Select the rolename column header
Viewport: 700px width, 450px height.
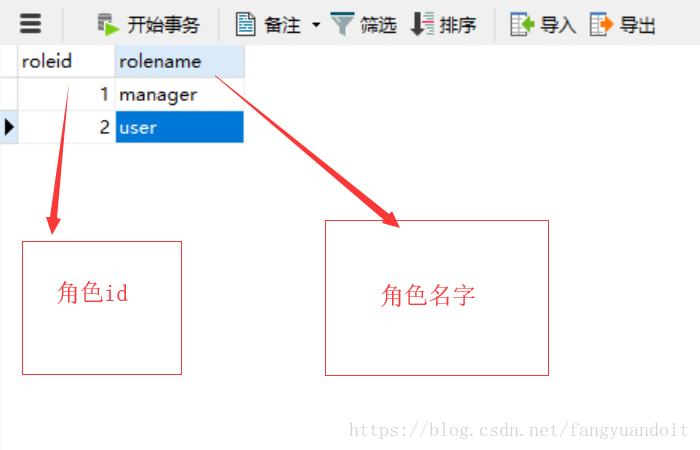point(179,61)
